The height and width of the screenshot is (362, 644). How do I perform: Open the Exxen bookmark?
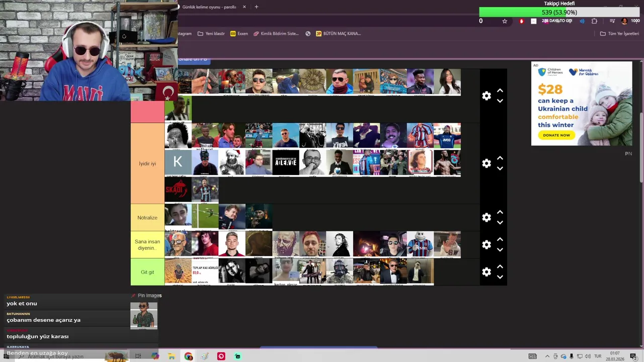[x=239, y=34]
